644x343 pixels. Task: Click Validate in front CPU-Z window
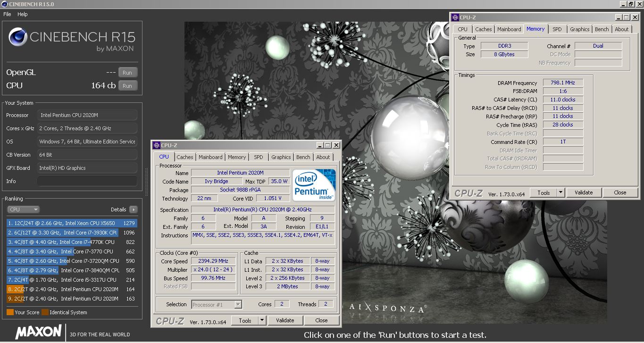pyautogui.click(x=285, y=320)
